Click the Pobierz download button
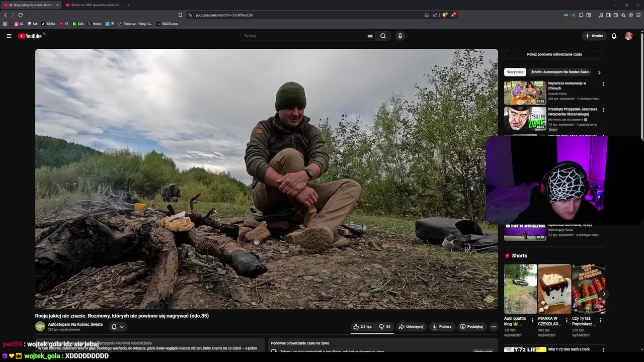The image size is (644, 362). point(442,326)
